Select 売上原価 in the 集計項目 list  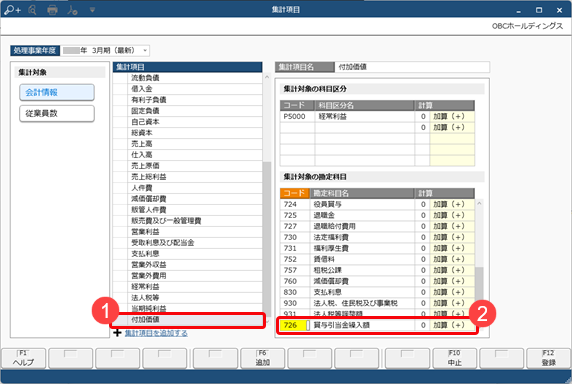coord(188,166)
